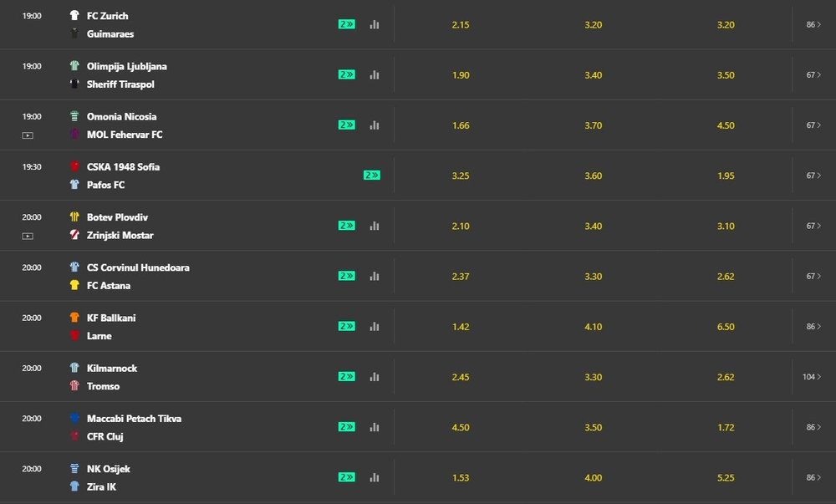Pick 6.50 away odds for Larne
The width and height of the screenshot is (836, 504).
[726, 327]
